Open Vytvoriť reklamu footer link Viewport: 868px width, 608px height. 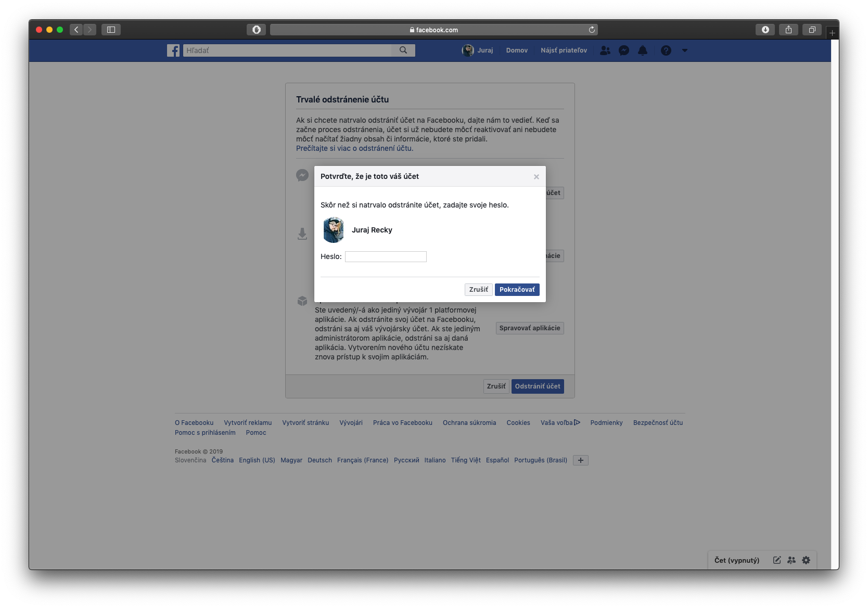click(248, 423)
